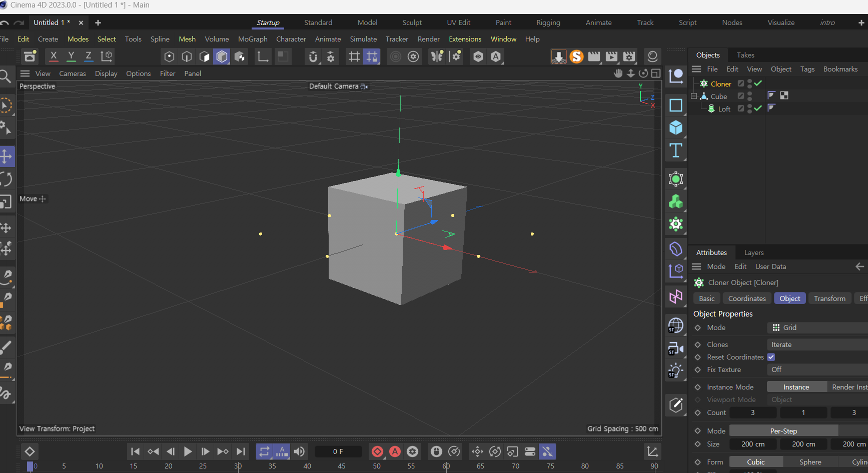Open Edit Render Settings icon
Screen dimensions: 868x473
(x=629, y=56)
